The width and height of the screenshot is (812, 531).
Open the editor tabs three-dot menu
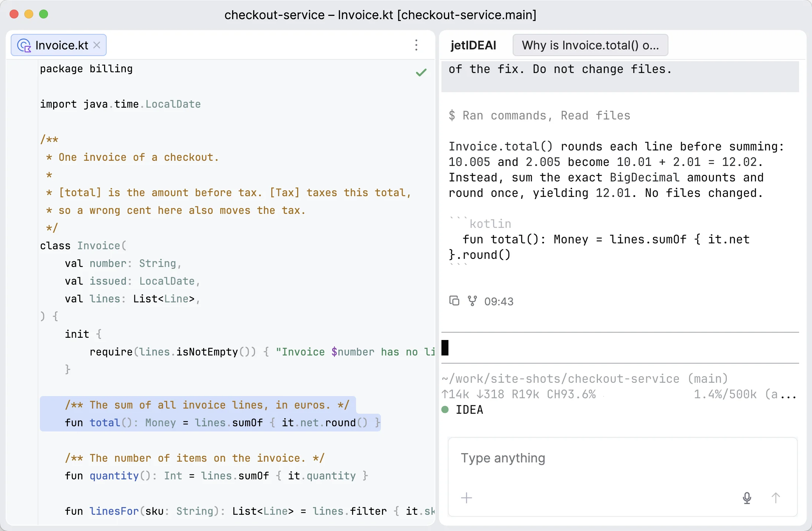416,45
